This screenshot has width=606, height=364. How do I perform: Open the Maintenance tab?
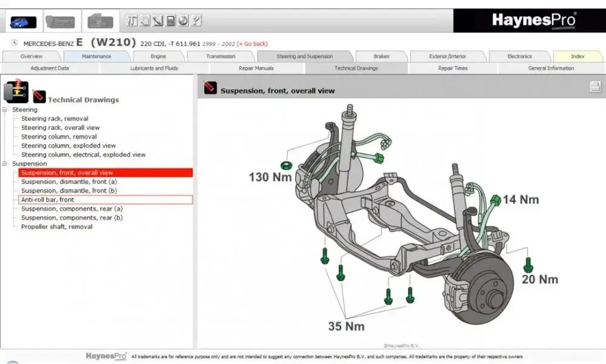[x=96, y=56]
